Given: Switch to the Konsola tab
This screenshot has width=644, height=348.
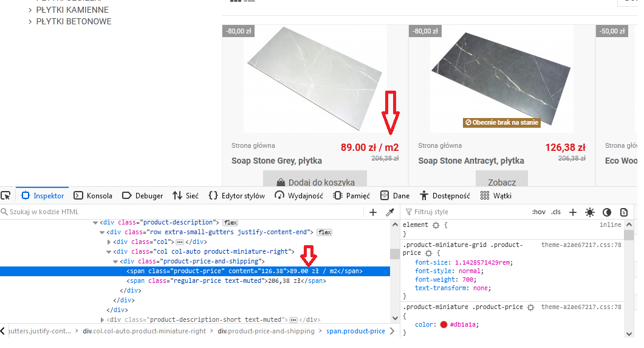Looking at the screenshot, I should pyautogui.click(x=93, y=196).
